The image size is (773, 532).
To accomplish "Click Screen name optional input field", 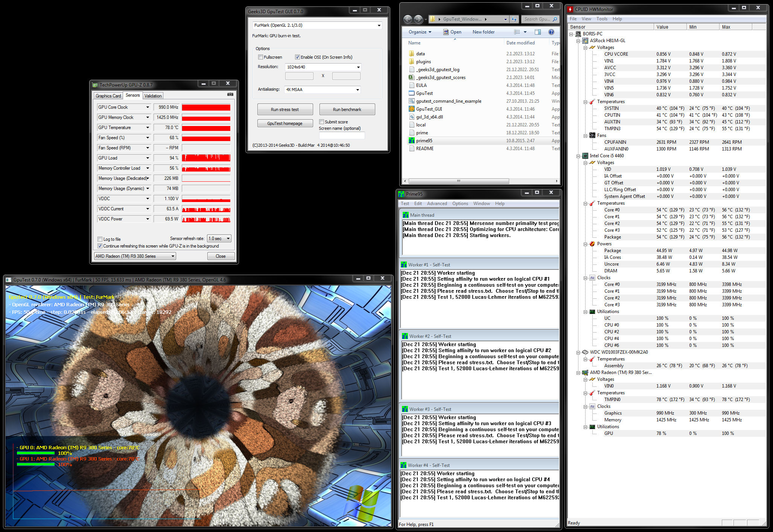I will point(342,135).
